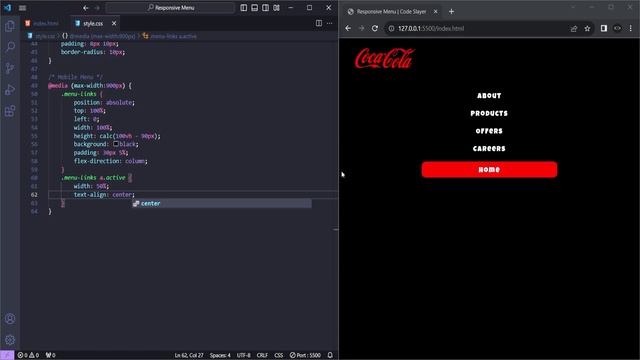Split the editor to the right

(x=319, y=23)
